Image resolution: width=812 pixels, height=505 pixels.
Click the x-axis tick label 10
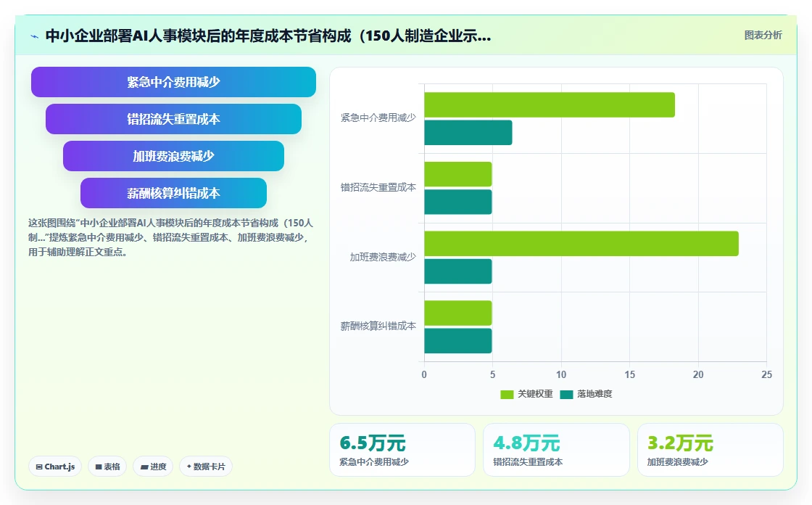pyautogui.click(x=561, y=375)
